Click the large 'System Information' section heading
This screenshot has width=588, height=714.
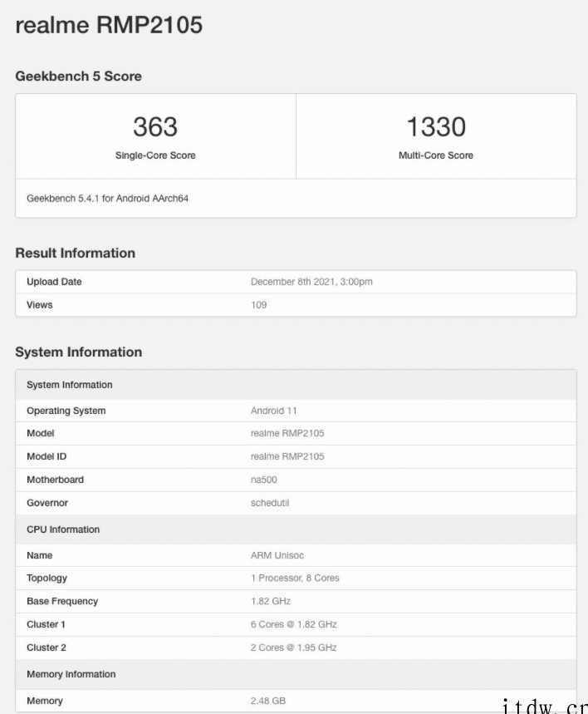click(79, 352)
